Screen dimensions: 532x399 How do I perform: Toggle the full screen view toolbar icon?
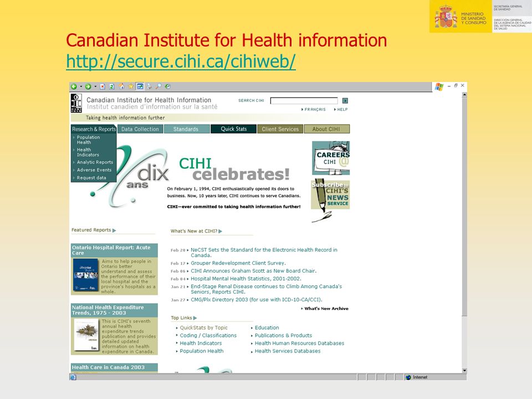click(140, 86)
